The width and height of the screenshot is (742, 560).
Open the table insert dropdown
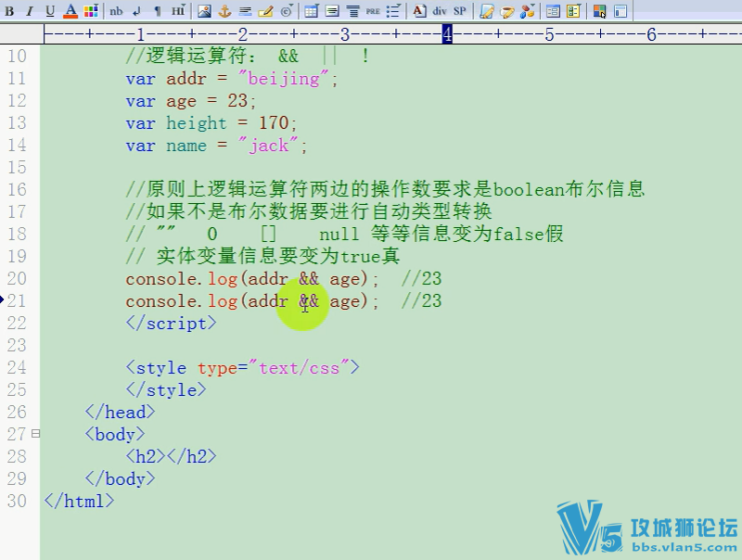[312, 11]
